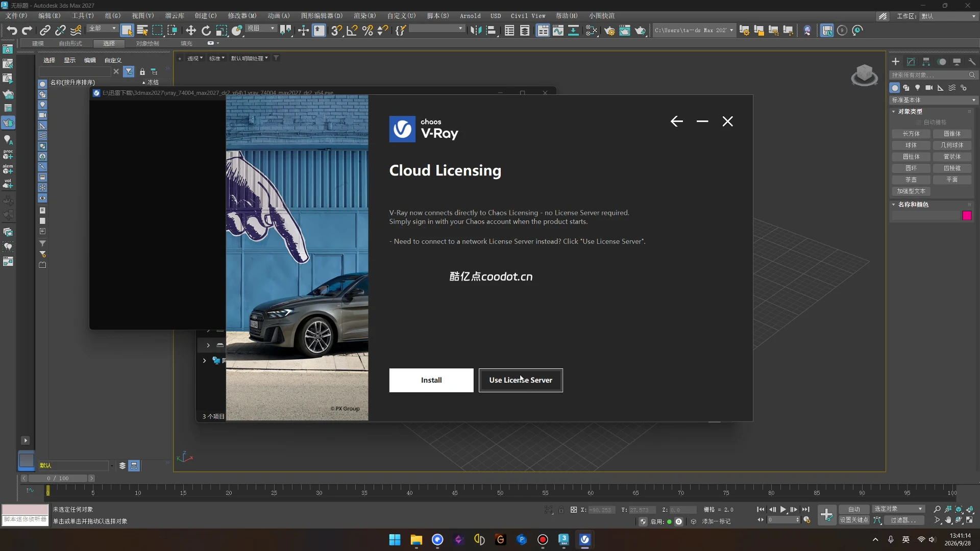Toggle the Key Mode icon

(761, 520)
